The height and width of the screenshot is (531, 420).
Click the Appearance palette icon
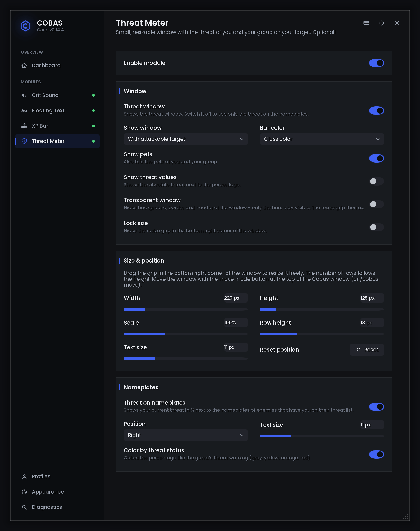click(24, 492)
